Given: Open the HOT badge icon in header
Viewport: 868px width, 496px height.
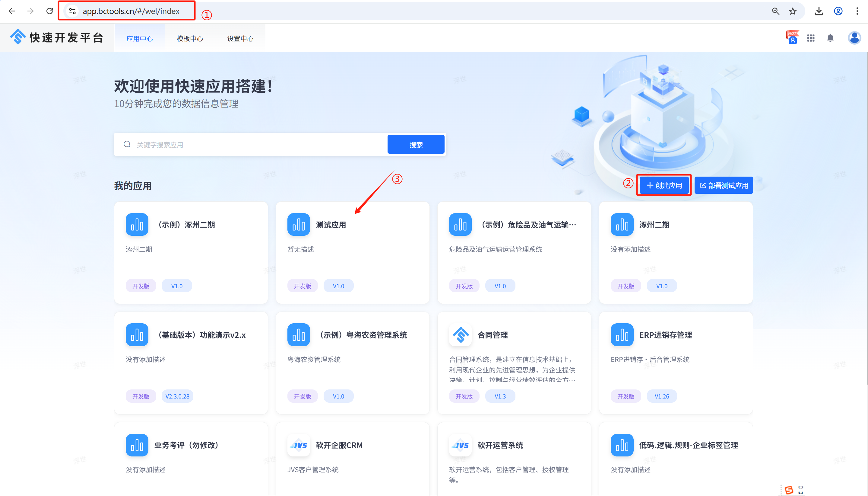Looking at the screenshot, I should pos(793,37).
